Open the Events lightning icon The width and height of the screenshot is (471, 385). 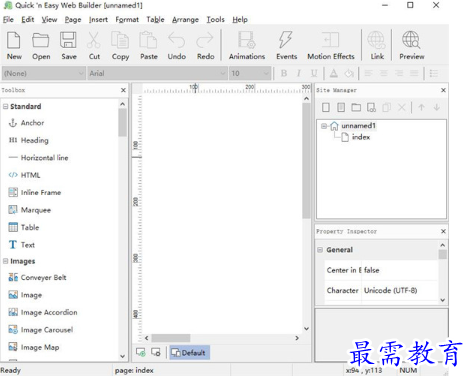pos(286,46)
